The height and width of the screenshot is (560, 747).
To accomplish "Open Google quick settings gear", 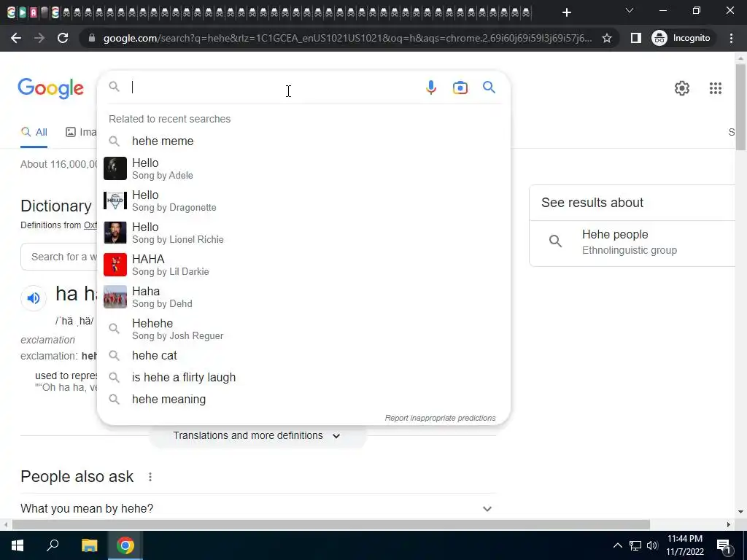I will tap(682, 88).
